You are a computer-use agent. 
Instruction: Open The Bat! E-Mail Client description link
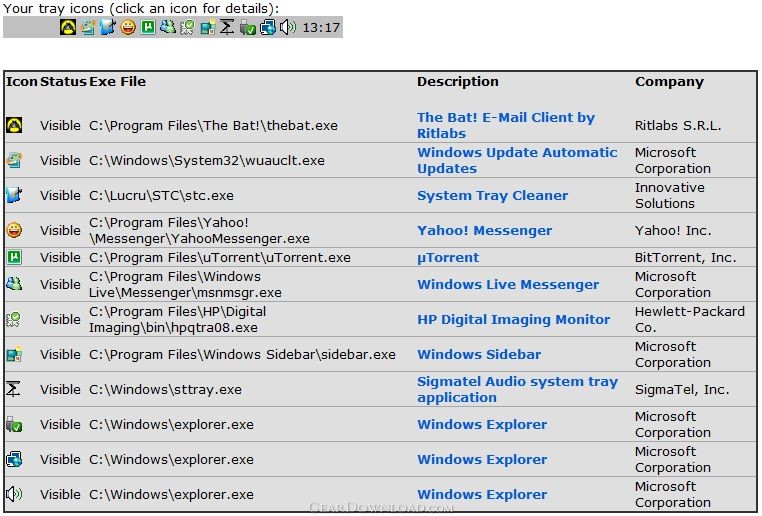[505, 125]
